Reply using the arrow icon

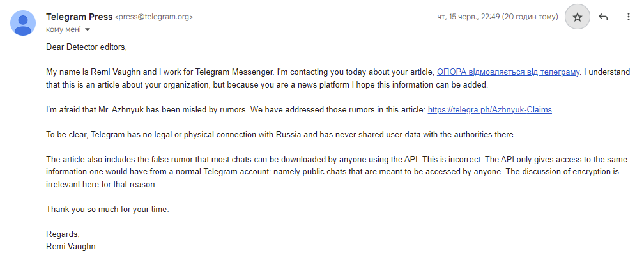[603, 17]
